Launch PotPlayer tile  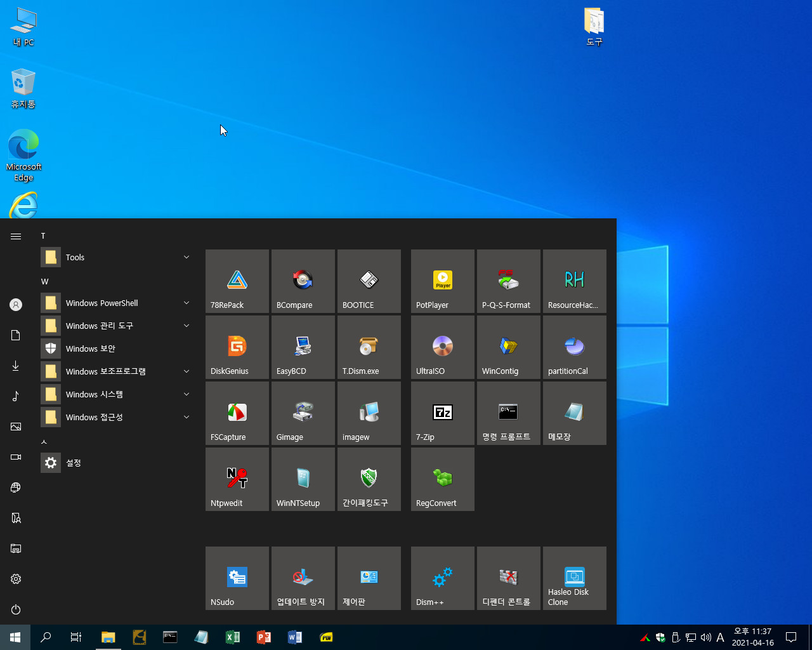click(x=443, y=281)
